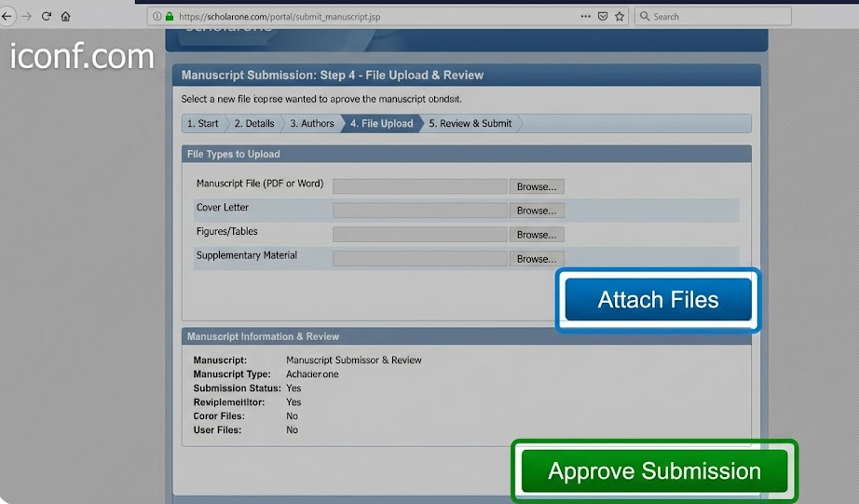Click the green Approve Submission button

[x=654, y=471]
